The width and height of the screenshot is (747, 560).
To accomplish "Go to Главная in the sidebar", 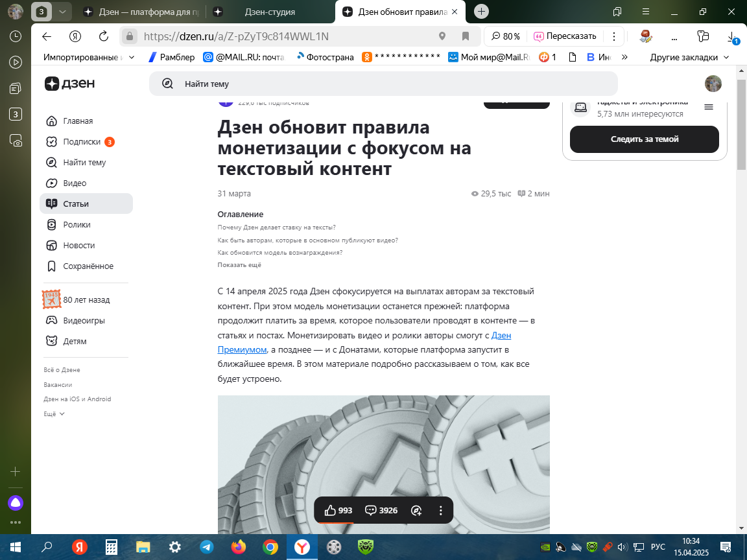I will pos(86,121).
